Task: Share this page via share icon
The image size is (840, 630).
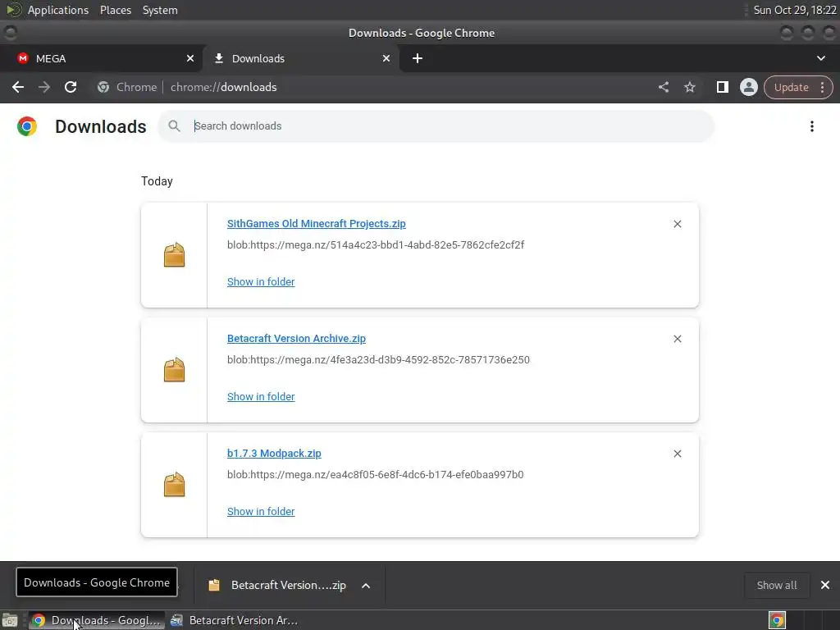Action: point(663,87)
